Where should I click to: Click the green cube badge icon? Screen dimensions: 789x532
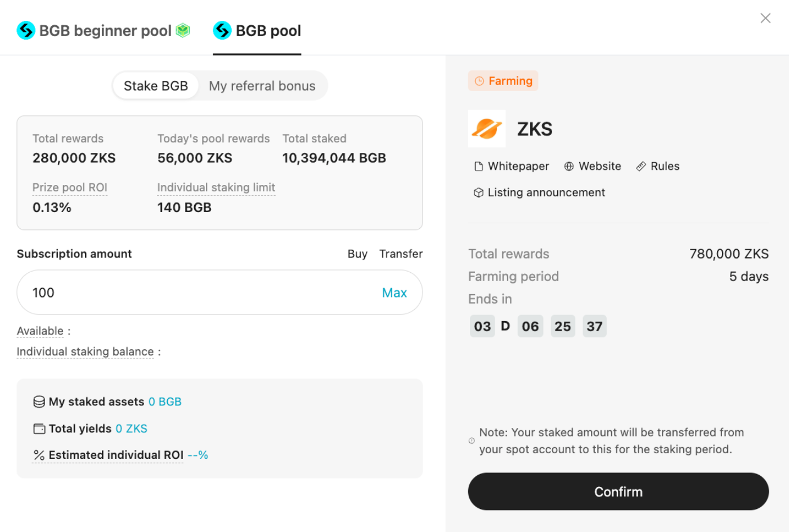coord(183,30)
